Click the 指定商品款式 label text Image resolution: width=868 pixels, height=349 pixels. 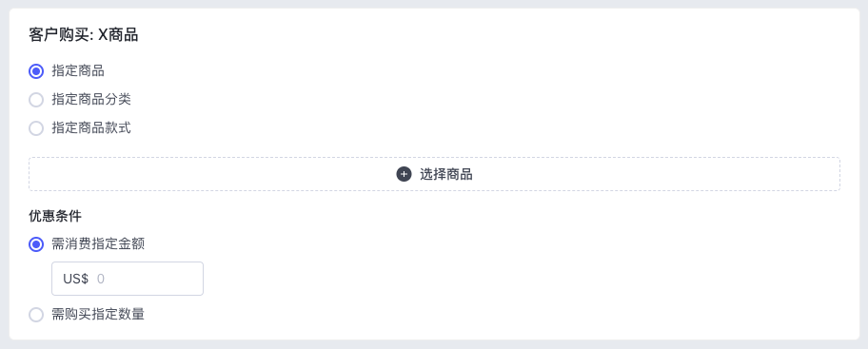[x=91, y=128]
